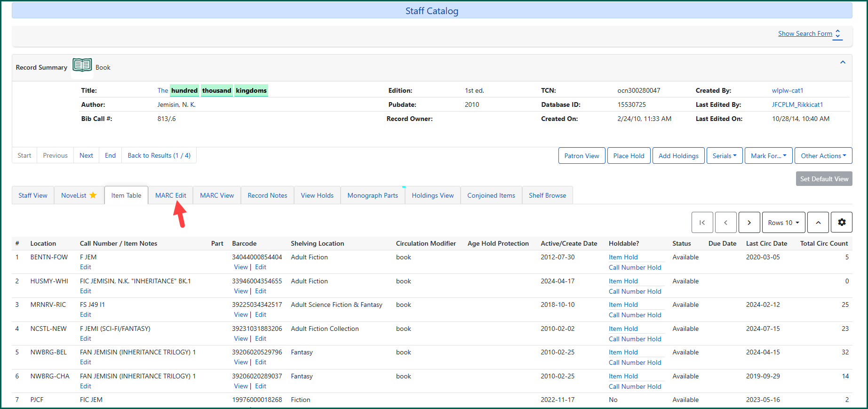Click the Add Holdings button
This screenshot has height=409, width=868.
tap(678, 156)
